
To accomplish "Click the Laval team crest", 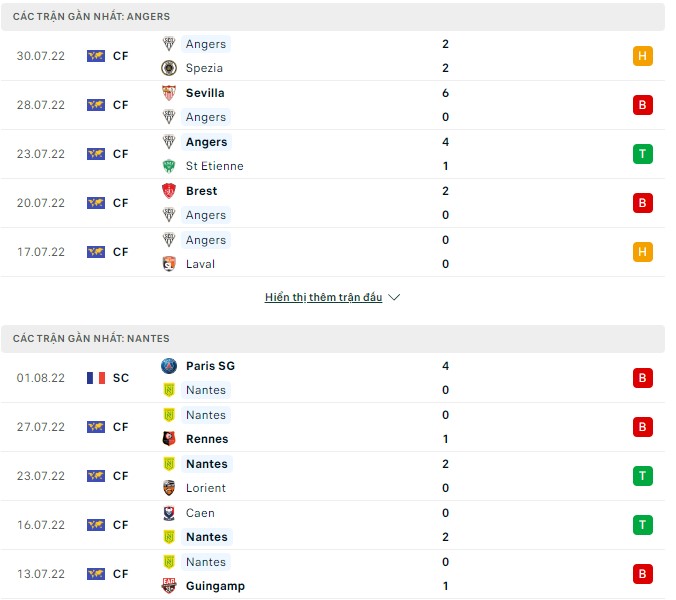I will click(169, 264).
